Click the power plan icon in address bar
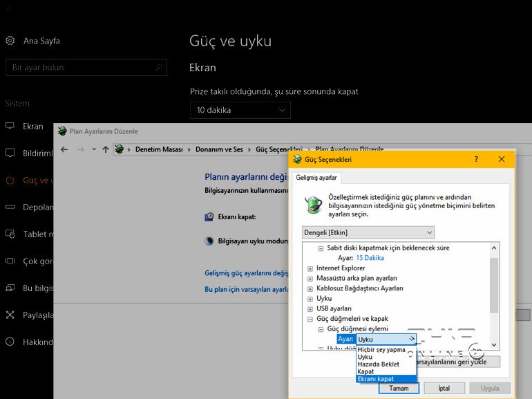 119,149
